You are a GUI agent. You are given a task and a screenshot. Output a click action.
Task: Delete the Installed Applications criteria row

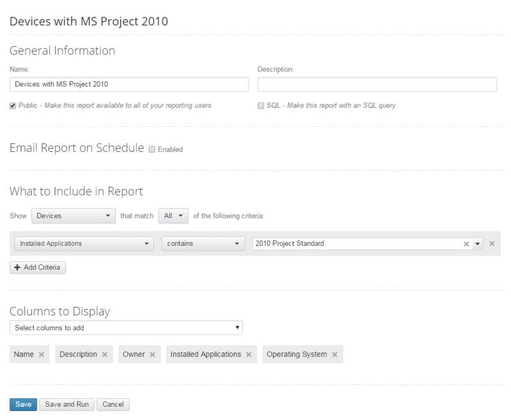pos(492,243)
